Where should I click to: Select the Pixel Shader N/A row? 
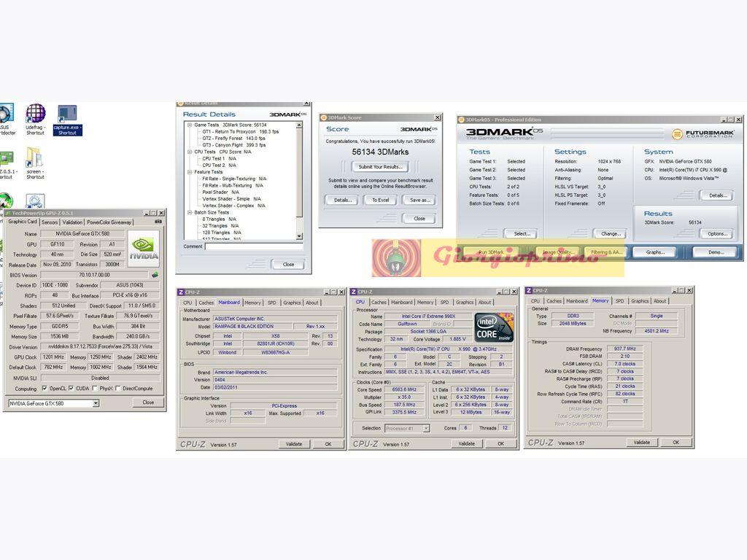pos(220,192)
